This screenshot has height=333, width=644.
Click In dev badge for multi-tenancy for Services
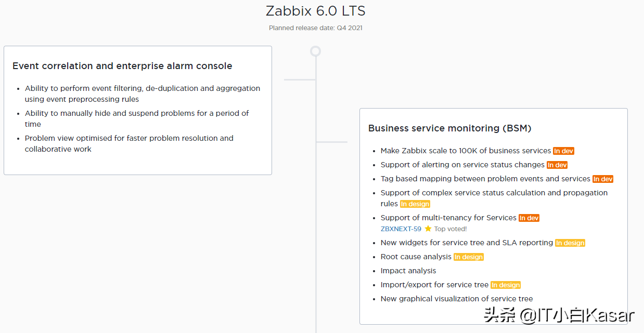pos(529,218)
